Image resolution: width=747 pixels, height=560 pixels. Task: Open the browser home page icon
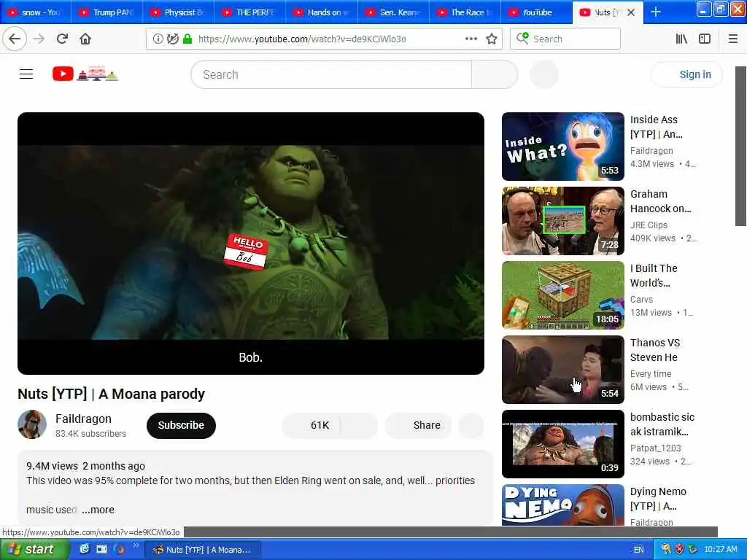pos(85,39)
